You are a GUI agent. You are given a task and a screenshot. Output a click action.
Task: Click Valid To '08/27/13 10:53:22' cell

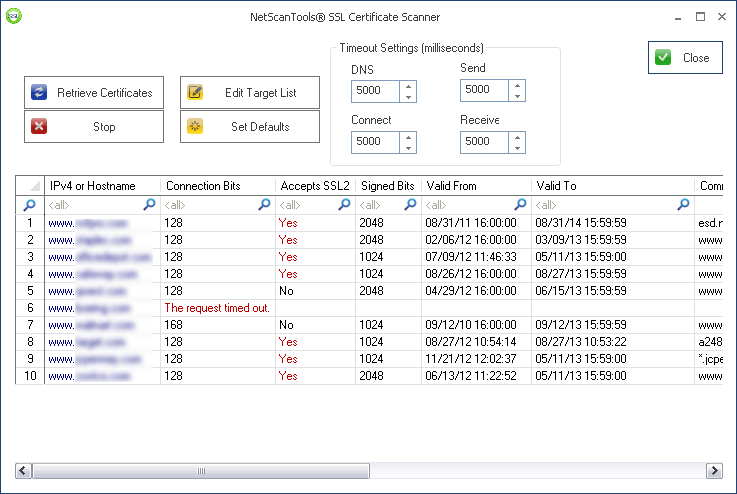[613, 342]
